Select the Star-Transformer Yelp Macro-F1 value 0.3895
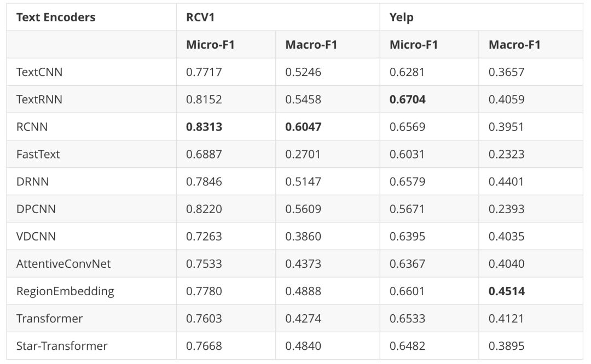The width and height of the screenshot is (591, 364). click(x=507, y=346)
